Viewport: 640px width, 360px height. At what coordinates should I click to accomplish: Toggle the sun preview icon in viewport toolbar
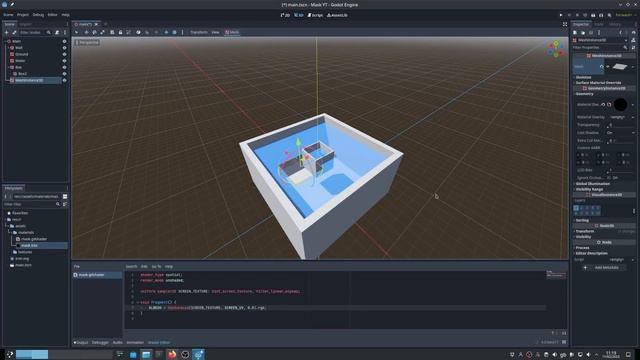click(x=166, y=32)
